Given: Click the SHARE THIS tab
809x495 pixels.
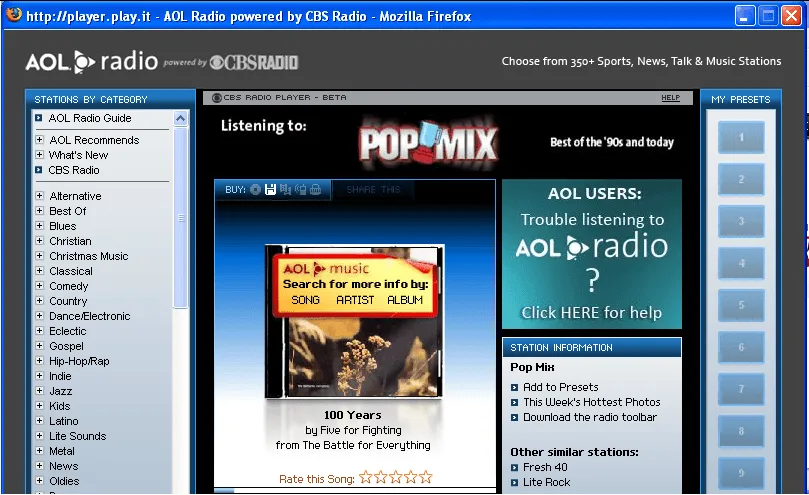Looking at the screenshot, I should (373, 189).
